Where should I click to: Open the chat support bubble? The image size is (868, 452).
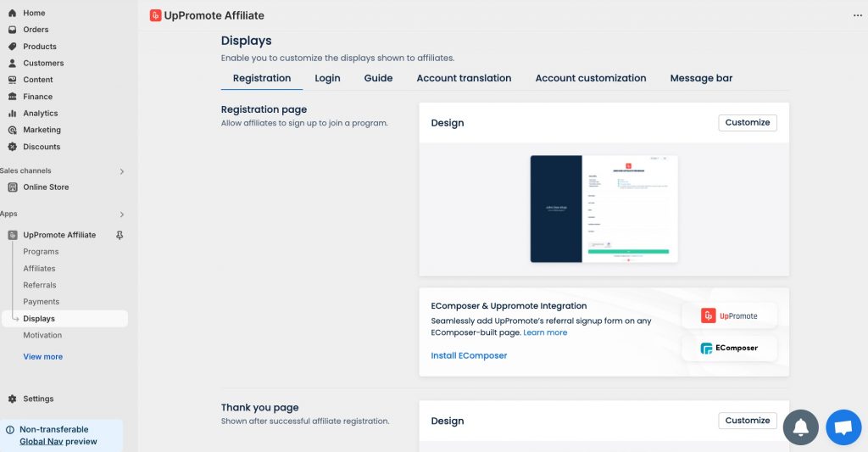tap(843, 427)
